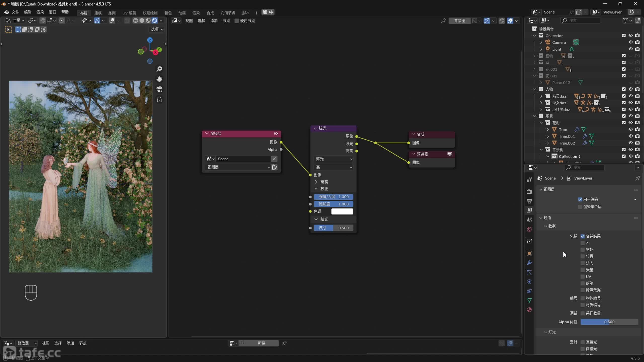Screen dimensions: 644x362
Task: Click the 背景图 button in node editor
Action: pyautogui.click(x=459, y=21)
